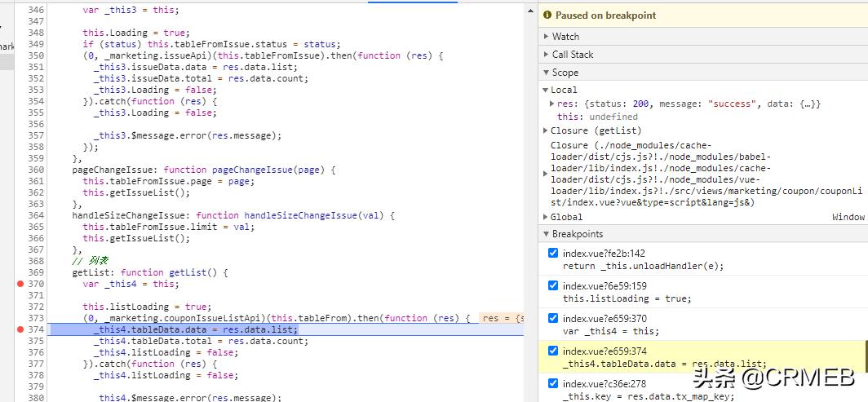Disable the index.vue?fe2b:142 breakpoint checkbox
This screenshot has height=402, width=868.
pyautogui.click(x=553, y=253)
